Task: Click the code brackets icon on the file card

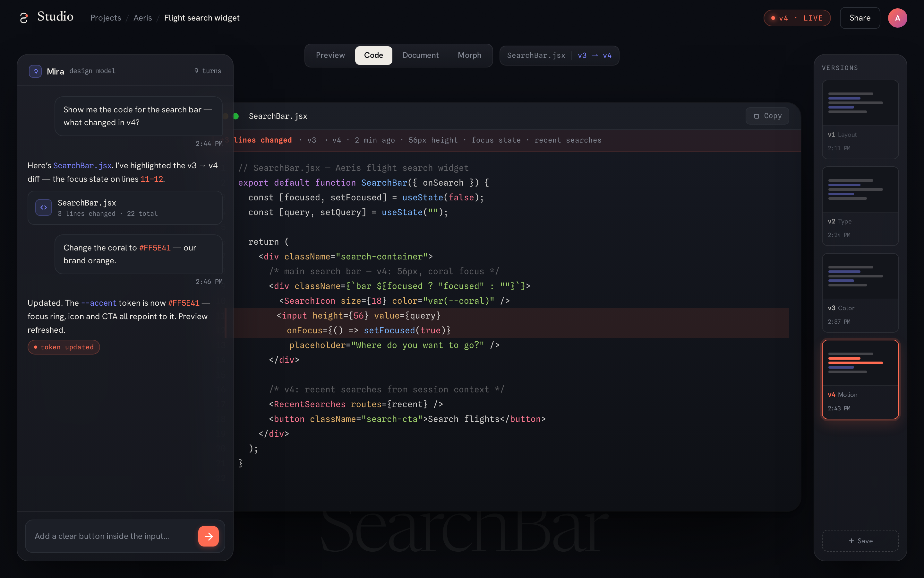Action: [44, 207]
